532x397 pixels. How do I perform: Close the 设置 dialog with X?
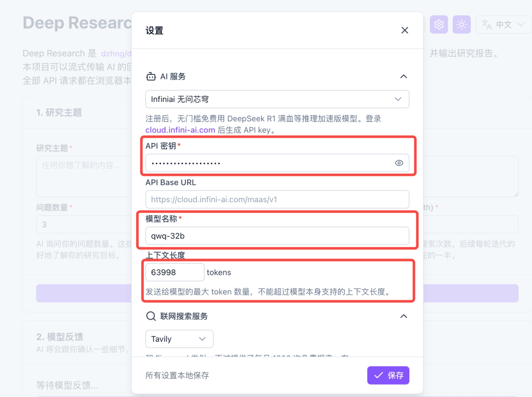(x=404, y=30)
